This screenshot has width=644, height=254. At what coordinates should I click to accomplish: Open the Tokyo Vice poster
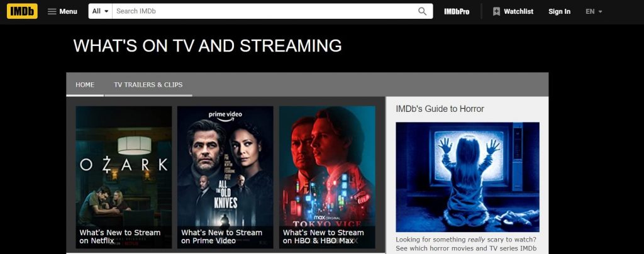(327, 165)
